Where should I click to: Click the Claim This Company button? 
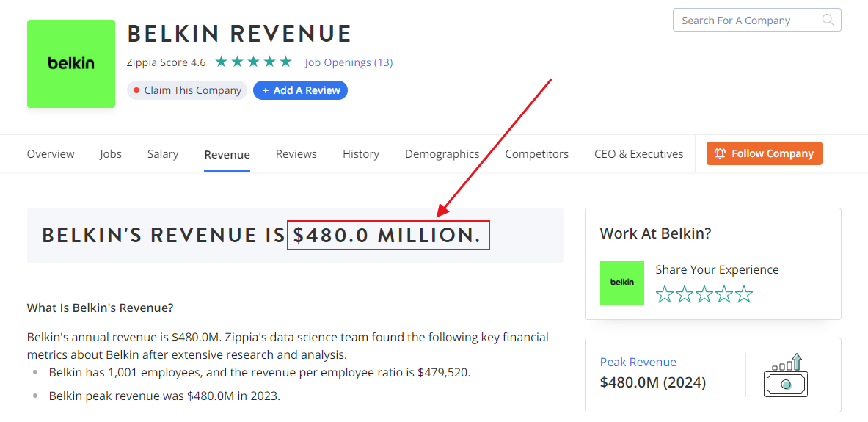coord(186,90)
